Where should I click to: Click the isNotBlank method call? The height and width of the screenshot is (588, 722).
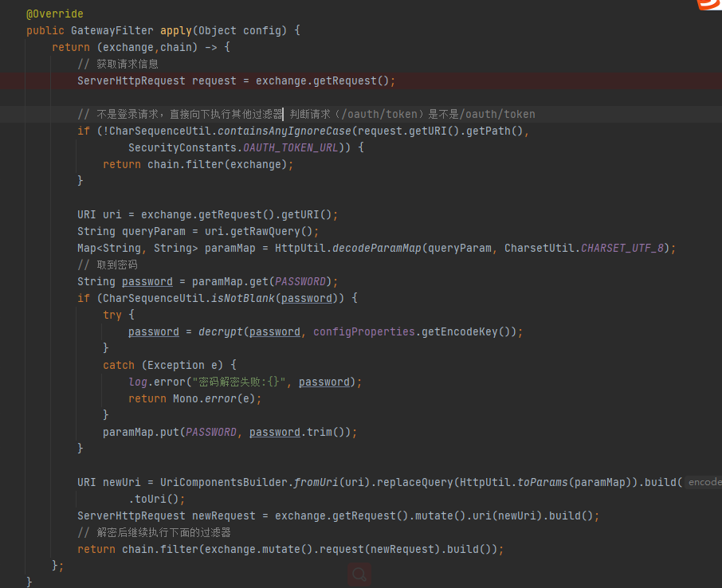click(243, 298)
